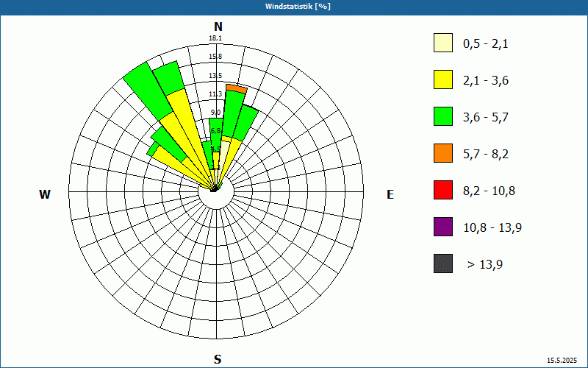Click the orange 5,7 - 8,2 legend swatch

coord(443,153)
